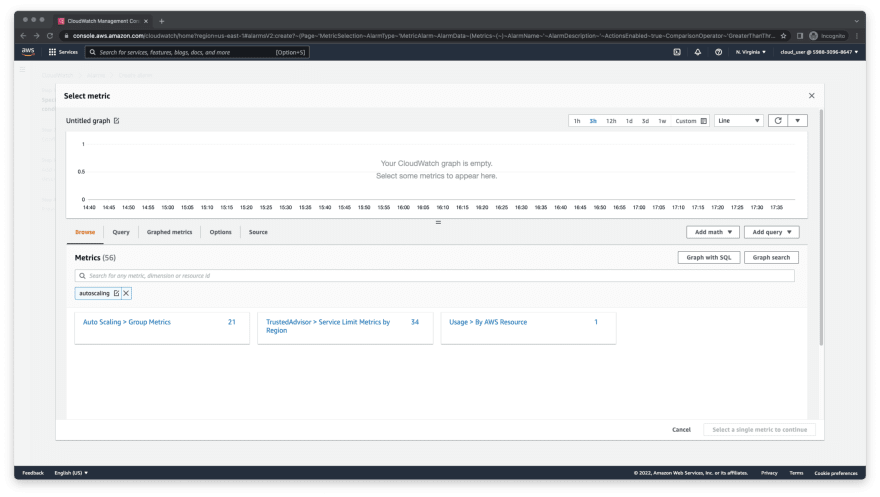Refresh the graph

778,121
